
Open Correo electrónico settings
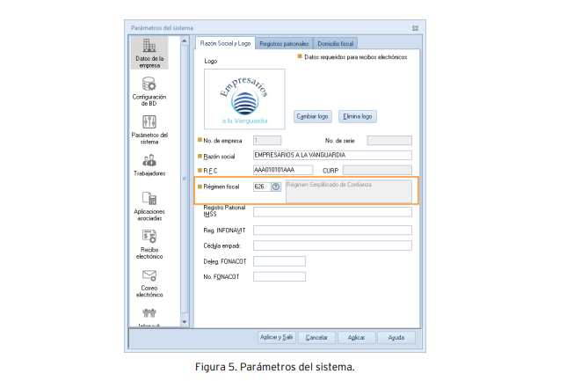click(x=149, y=283)
